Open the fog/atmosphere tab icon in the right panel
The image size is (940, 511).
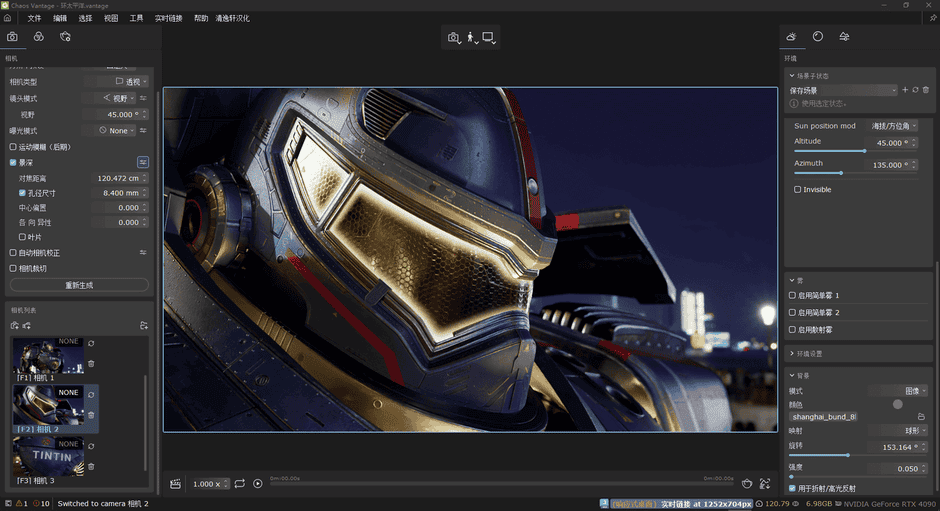click(x=844, y=37)
